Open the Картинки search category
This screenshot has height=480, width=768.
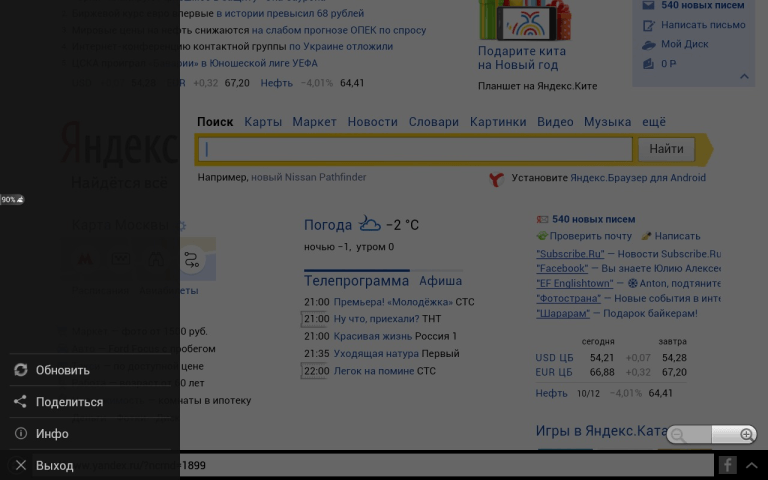(497, 122)
